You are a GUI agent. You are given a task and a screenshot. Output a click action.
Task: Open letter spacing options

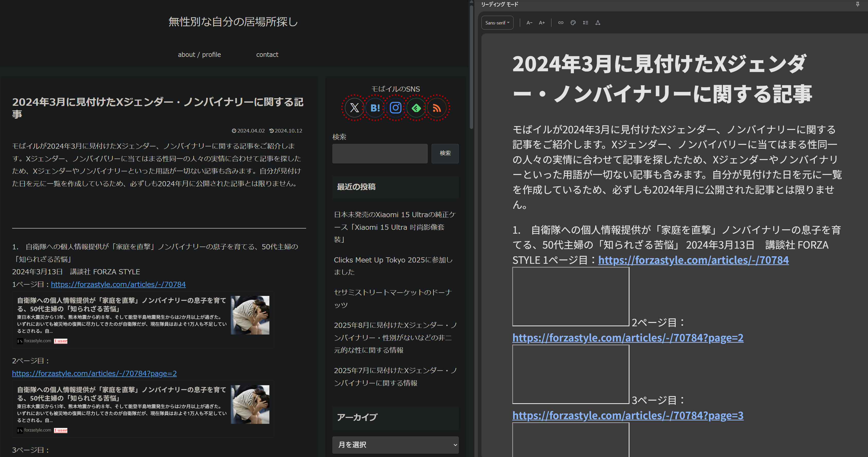tap(598, 23)
